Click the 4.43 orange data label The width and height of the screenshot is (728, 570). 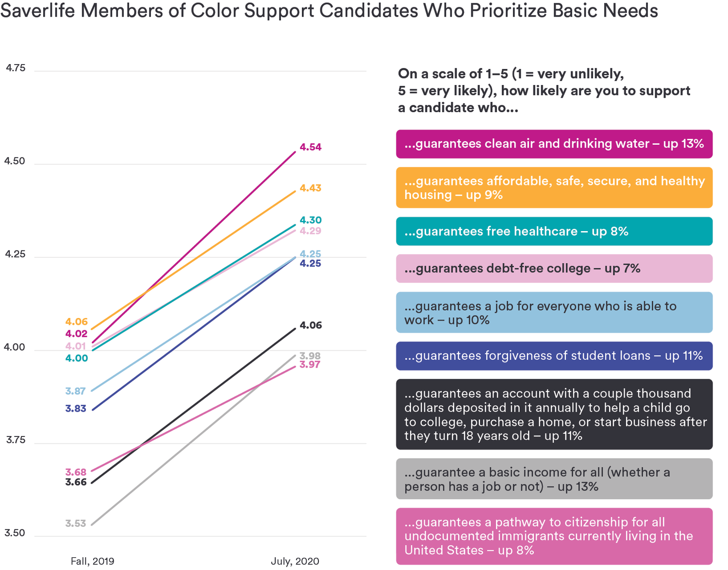(310, 188)
